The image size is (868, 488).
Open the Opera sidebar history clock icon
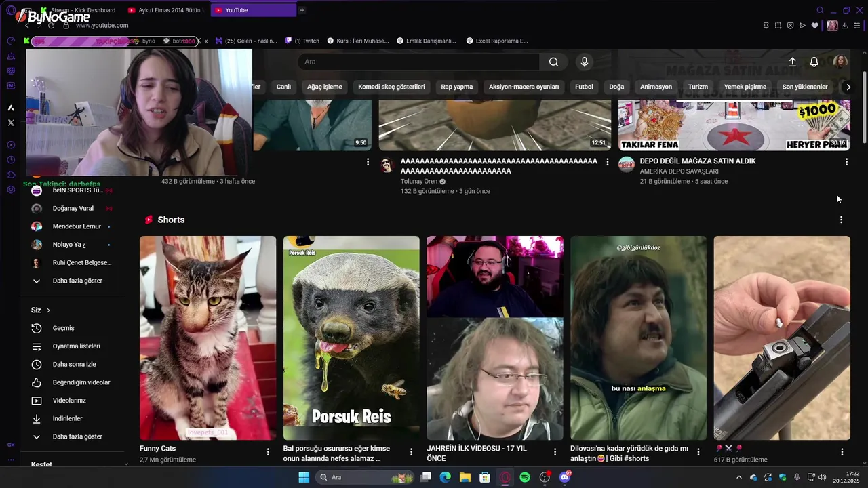coord(11,160)
